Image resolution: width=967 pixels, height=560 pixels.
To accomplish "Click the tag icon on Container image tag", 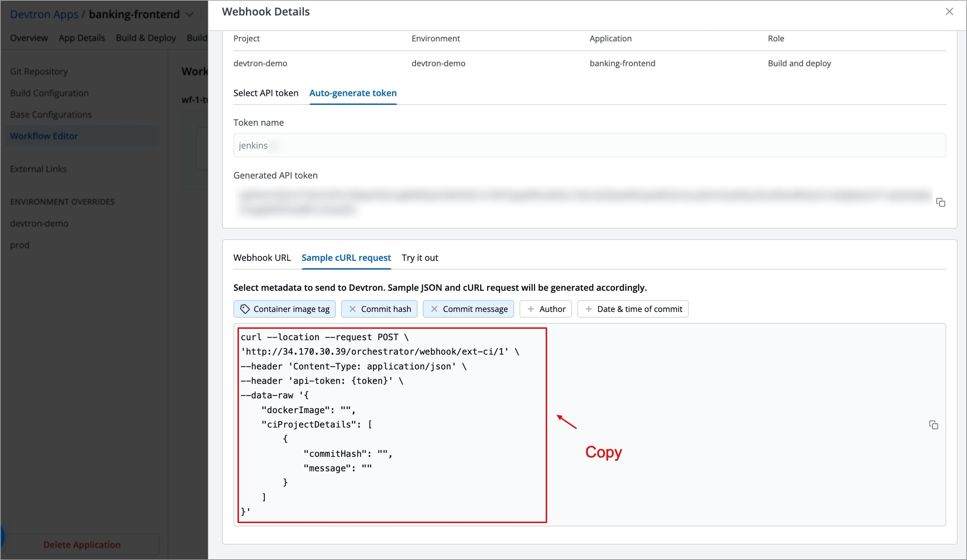I will [x=245, y=309].
